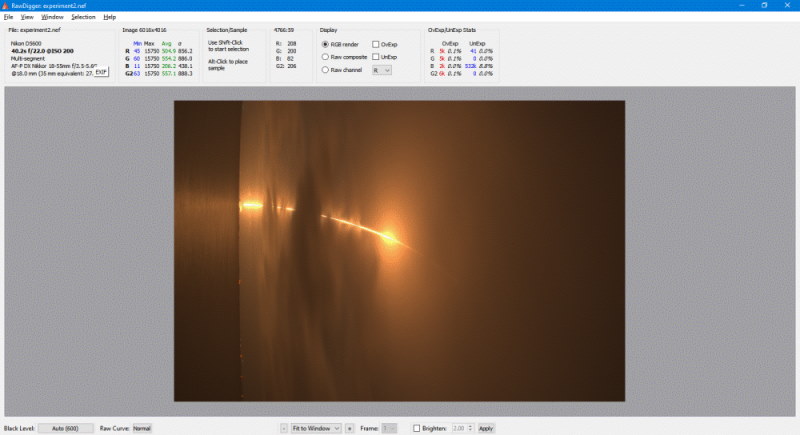Toggle the Brighten checkbox
The width and height of the screenshot is (800, 435).
(x=417, y=428)
